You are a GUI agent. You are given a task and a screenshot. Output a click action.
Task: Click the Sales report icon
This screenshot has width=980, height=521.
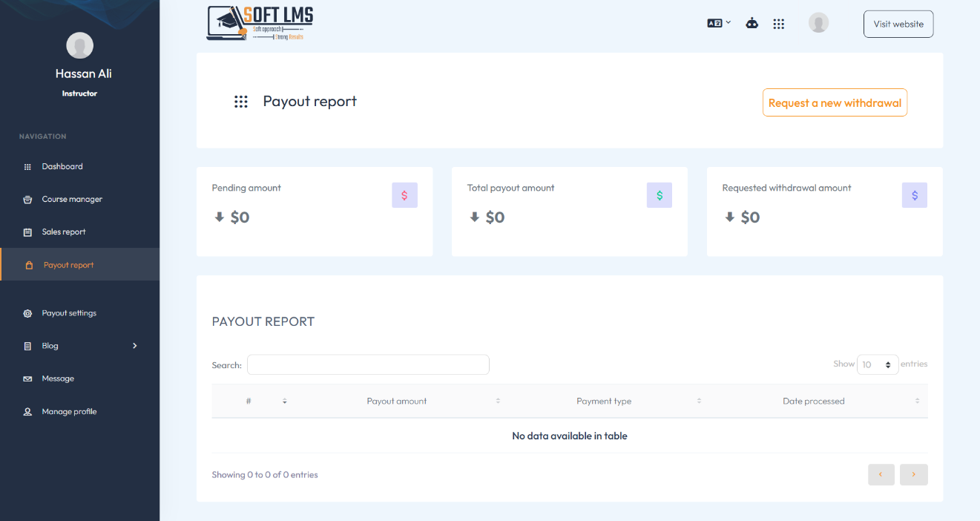point(28,232)
